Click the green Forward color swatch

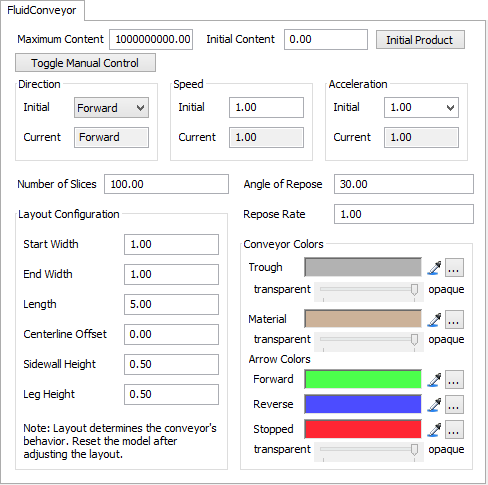click(x=363, y=379)
